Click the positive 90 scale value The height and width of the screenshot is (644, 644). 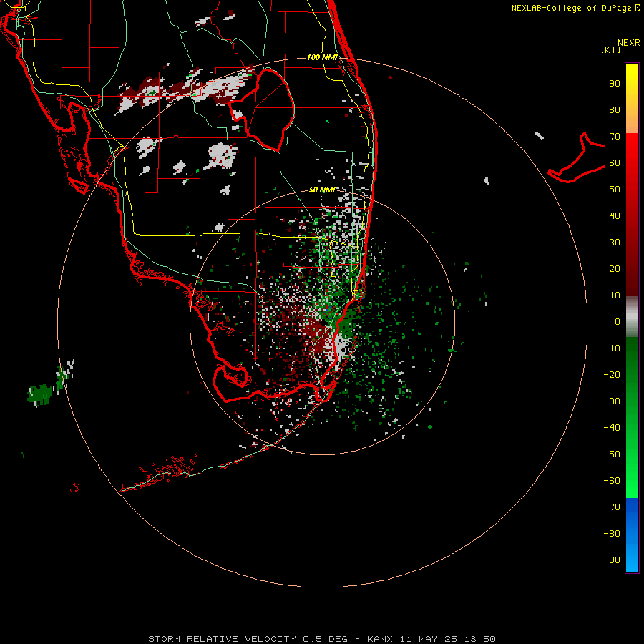pyautogui.click(x=615, y=84)
